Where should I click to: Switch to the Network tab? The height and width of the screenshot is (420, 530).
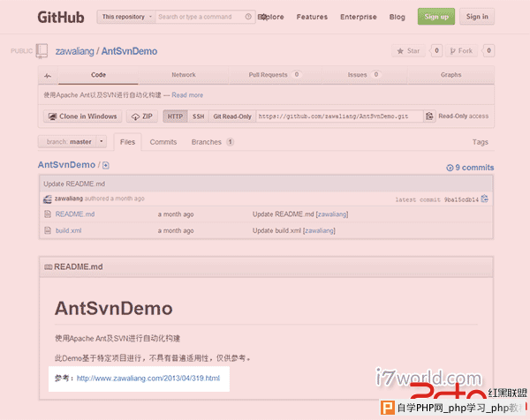(184, 75)
